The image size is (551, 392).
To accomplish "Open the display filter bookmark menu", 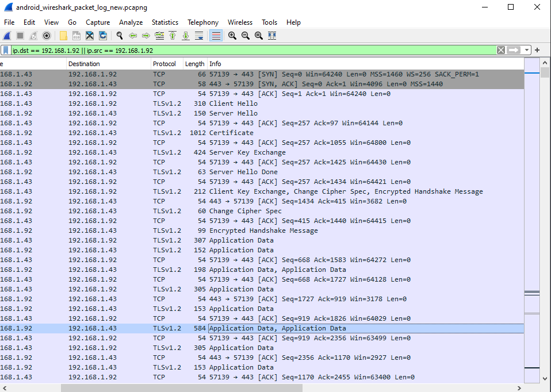I will coord(6,51).
